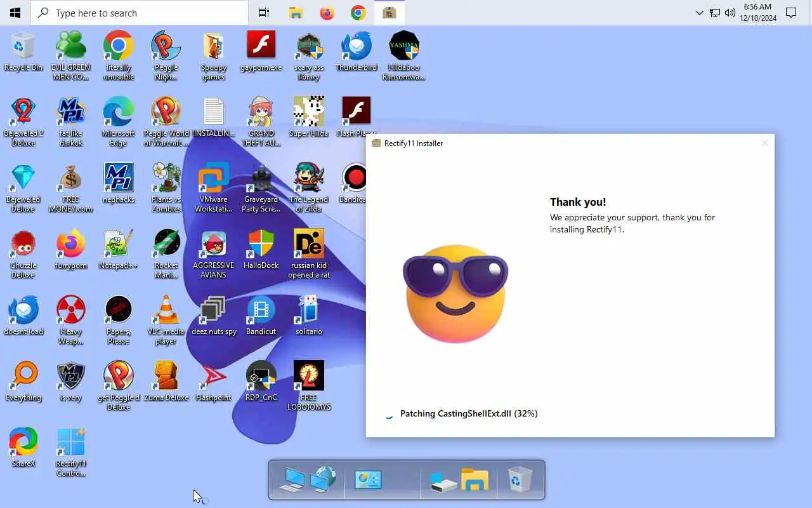The image size is (812, 508).
Task: Open the FREE MONEY.com shortcut
Action: (x=71, y=188)
